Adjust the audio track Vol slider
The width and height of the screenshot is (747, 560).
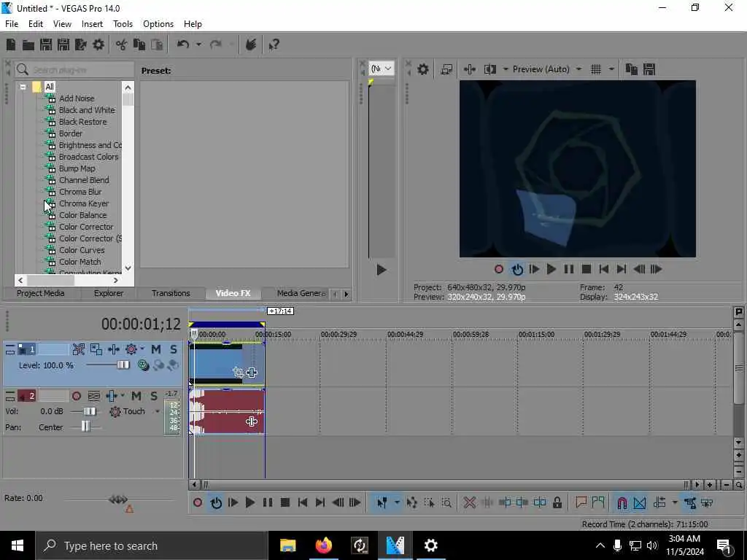click(90, 411)
